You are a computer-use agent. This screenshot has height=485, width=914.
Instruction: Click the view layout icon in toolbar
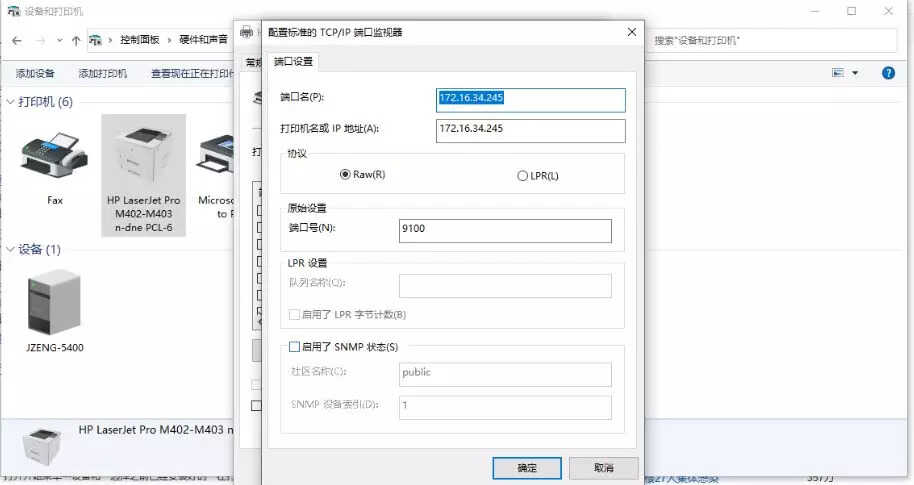tap(838, 73)
